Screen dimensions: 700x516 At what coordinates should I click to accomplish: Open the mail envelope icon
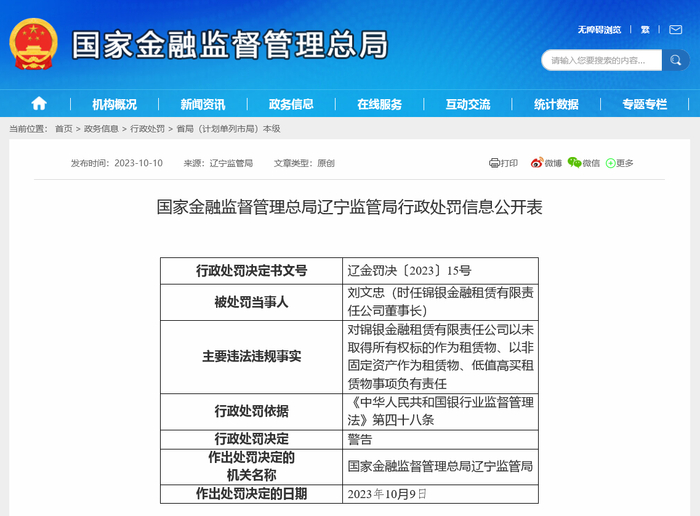[675, 30]
